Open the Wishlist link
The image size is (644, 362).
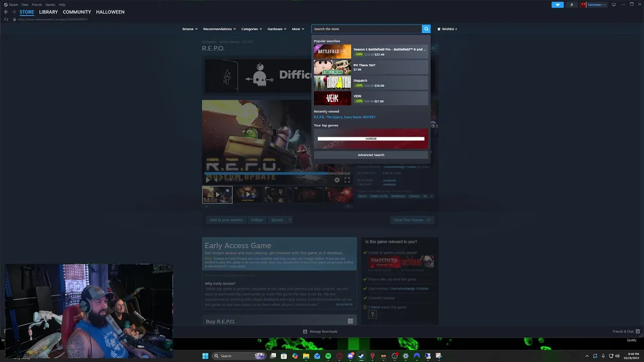click(x=447, y=29)
